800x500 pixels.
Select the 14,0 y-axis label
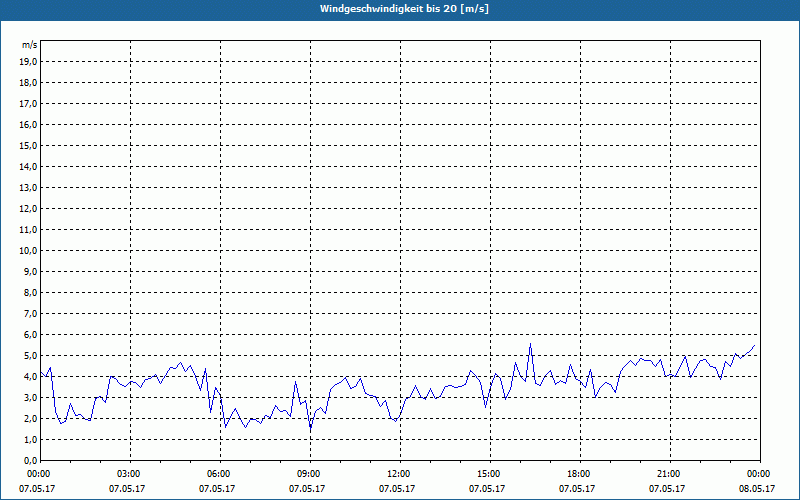[x=28, y=166]
